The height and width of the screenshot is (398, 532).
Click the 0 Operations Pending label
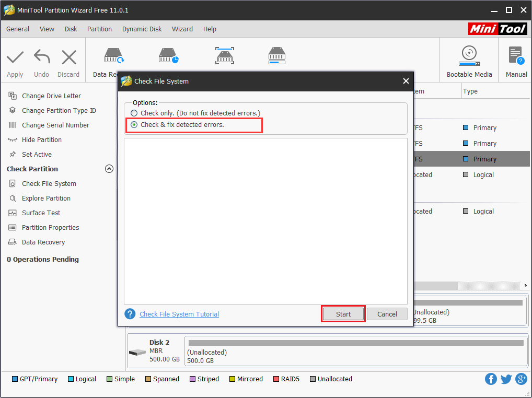[x=43, y=260]
